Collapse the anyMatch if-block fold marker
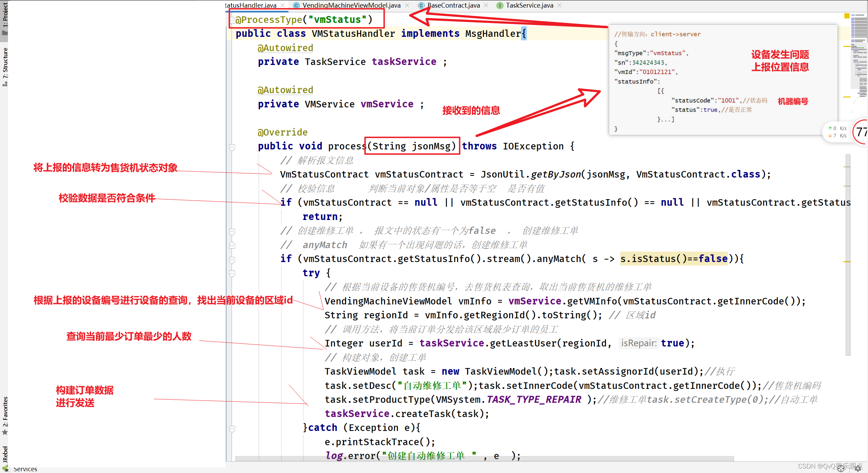 pyautogui.click(x=232, y=260)
